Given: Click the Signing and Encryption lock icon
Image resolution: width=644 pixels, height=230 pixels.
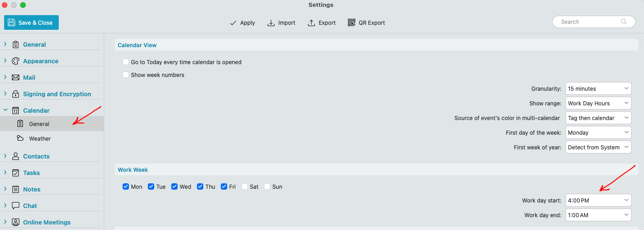Looking at the screenshot, I should point(16,94).
